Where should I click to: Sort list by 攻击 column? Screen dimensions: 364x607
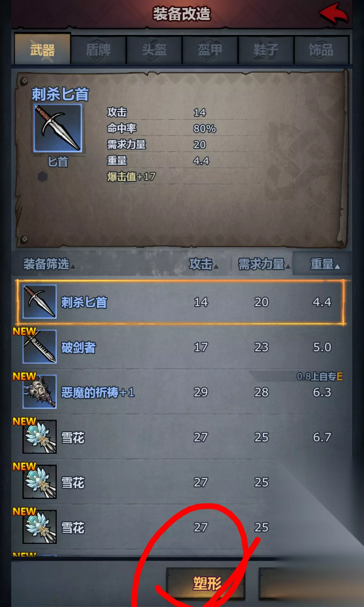pyautogui.click(x=204, y=264)
